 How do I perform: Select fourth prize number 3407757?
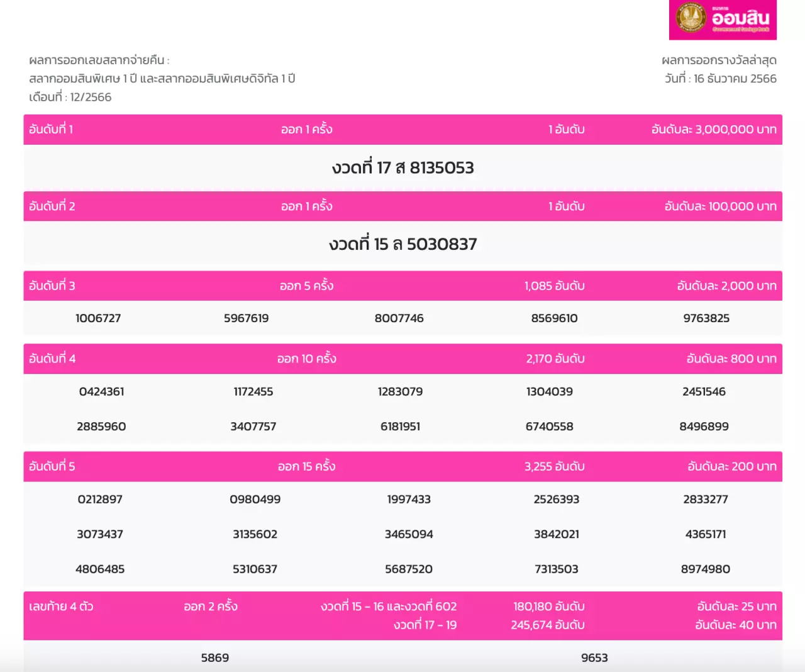(x=253, y=427)
